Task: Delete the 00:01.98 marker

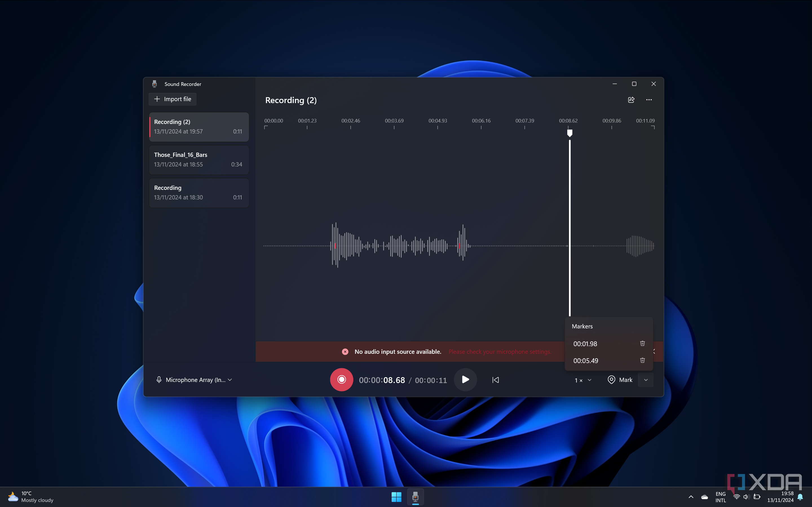Action: point(642,343)
